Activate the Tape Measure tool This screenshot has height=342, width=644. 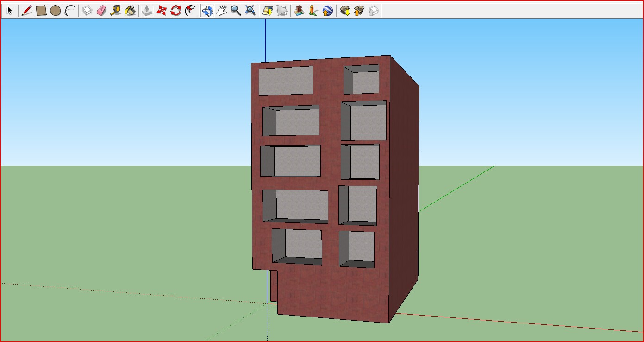(116, 11)
